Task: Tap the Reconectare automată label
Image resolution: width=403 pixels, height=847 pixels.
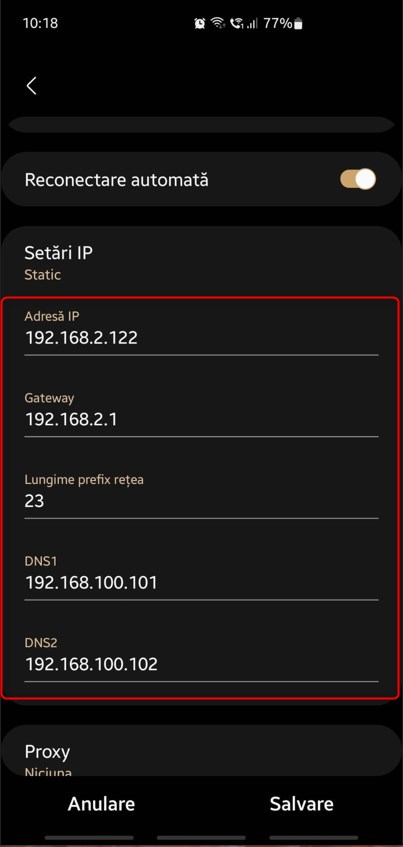Action: 116,180
